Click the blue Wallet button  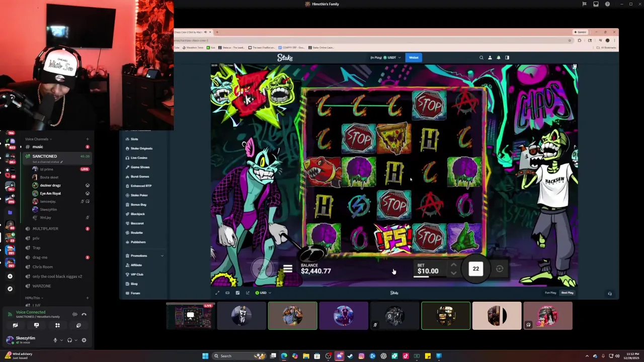[414, 57]
